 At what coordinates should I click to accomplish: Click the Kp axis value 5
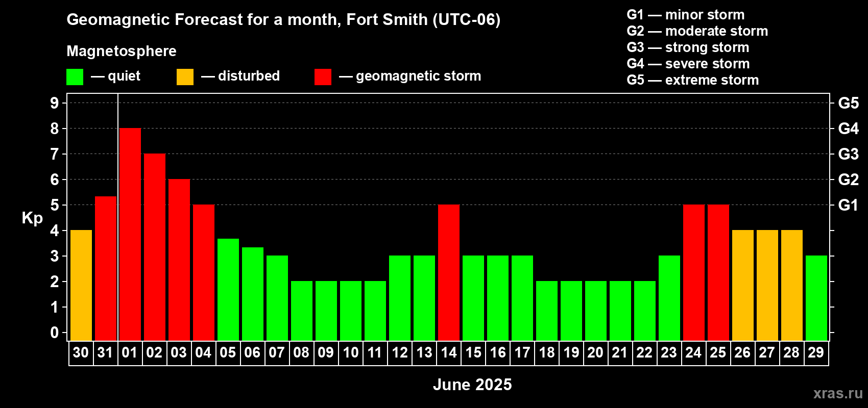55,205
